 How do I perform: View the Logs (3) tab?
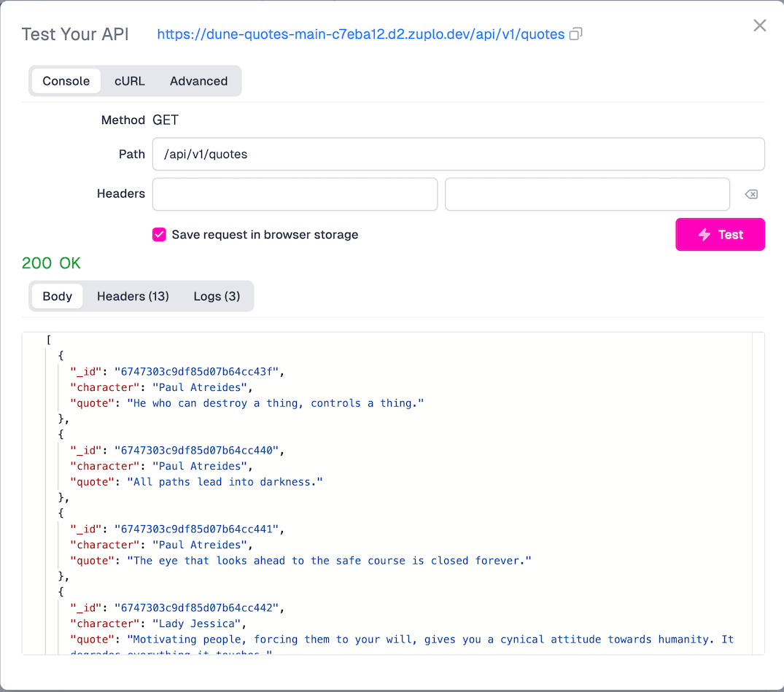(216, 296)
